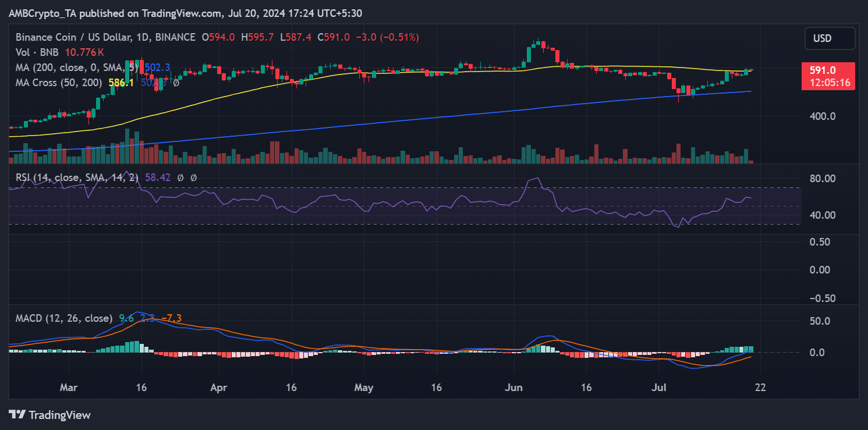The width and height of the screenshot is (868, 430).
Task: Click the May date label on time axis
Action: pyautogui.click(x=364, y=386)
